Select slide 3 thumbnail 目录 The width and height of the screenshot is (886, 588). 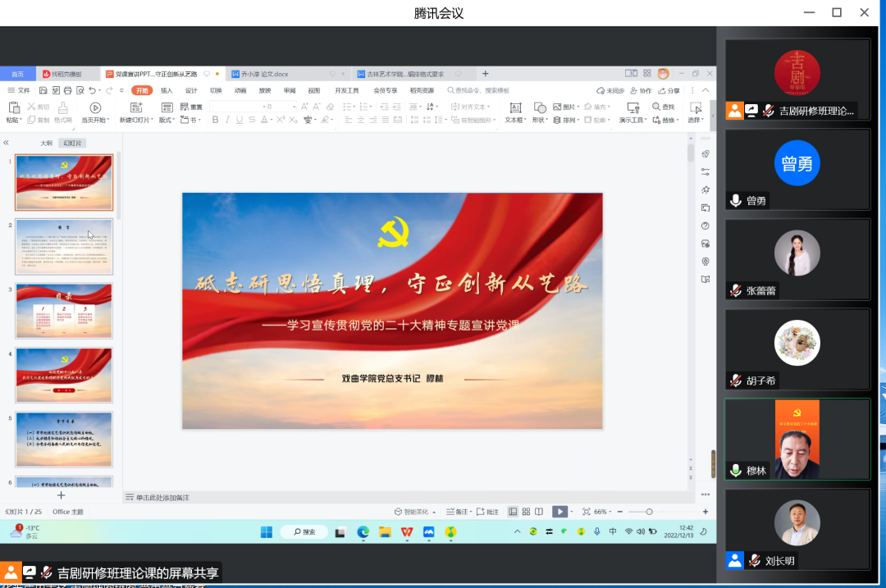pos(64,312)
